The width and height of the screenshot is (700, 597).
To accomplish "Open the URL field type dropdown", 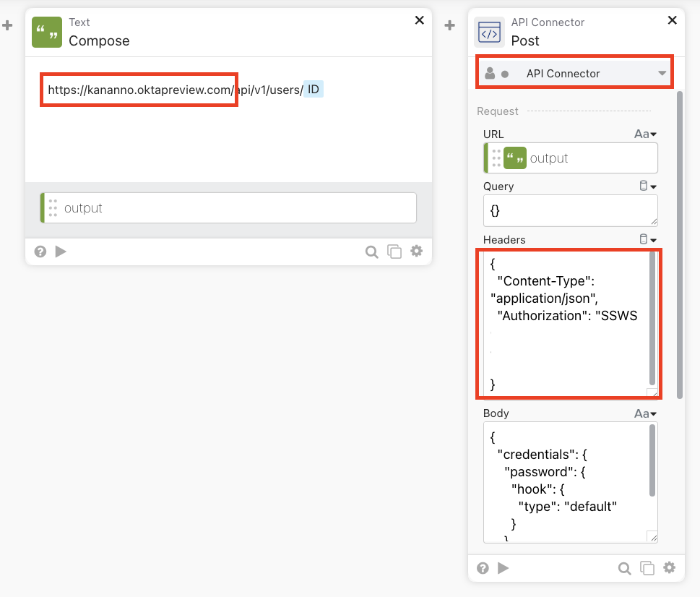I will click(x=645, y=134).
